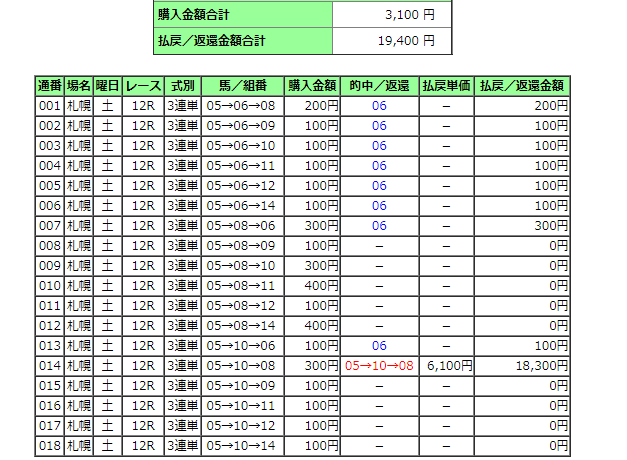627x460 pixels.
Task: Click the 6,100円 unit payout cell
Action: pos(446,365)
